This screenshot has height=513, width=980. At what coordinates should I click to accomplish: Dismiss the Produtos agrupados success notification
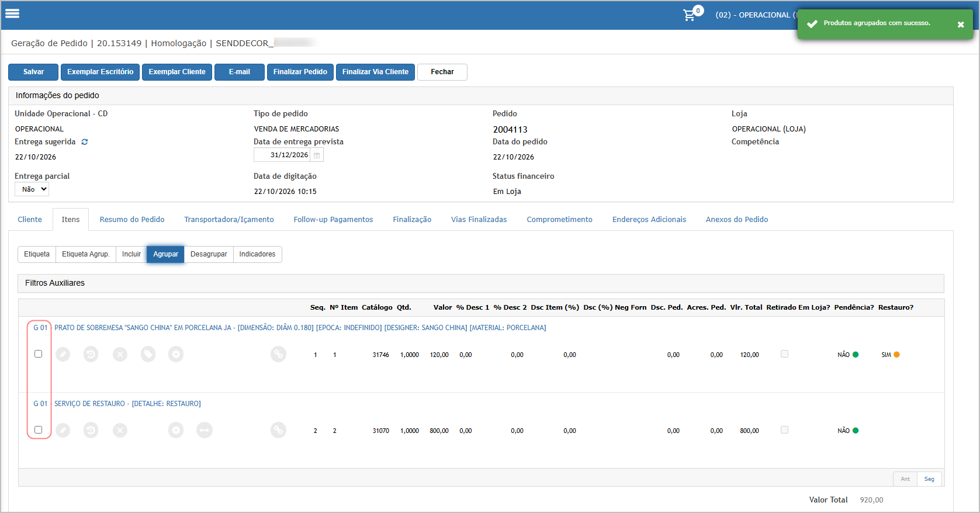tap(961, 25)
